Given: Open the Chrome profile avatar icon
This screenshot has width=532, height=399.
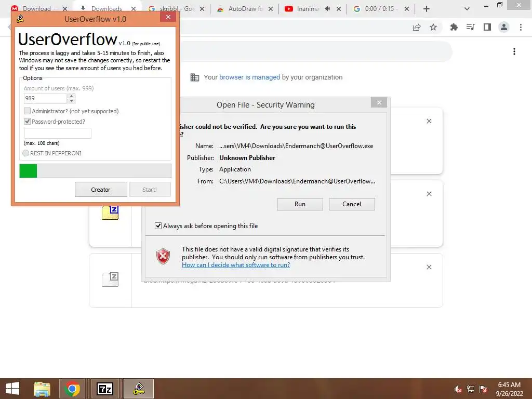Looking at the screenshot, I should (504, 27).
